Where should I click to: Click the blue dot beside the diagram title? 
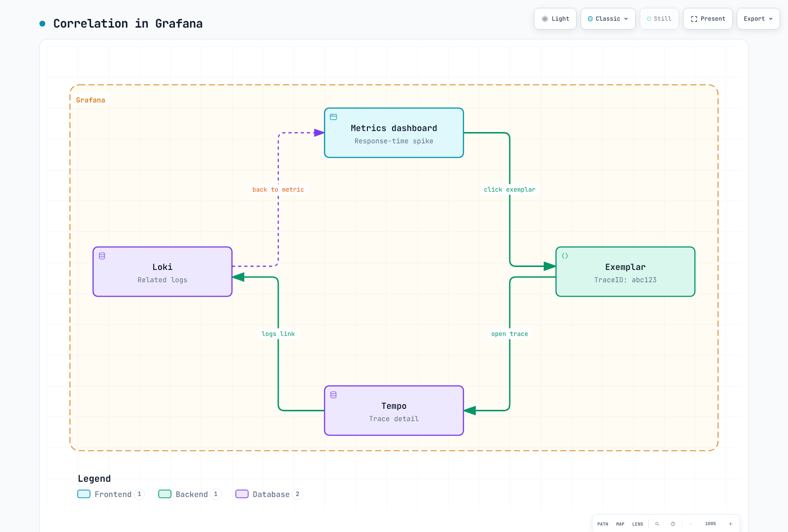point(42,24)
